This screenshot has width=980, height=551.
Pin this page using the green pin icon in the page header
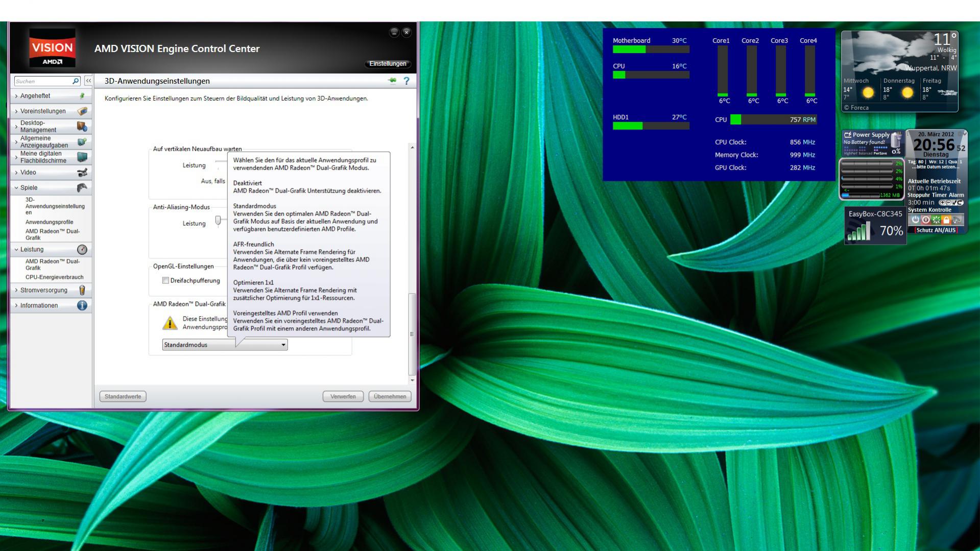click(x=392, y=81)
